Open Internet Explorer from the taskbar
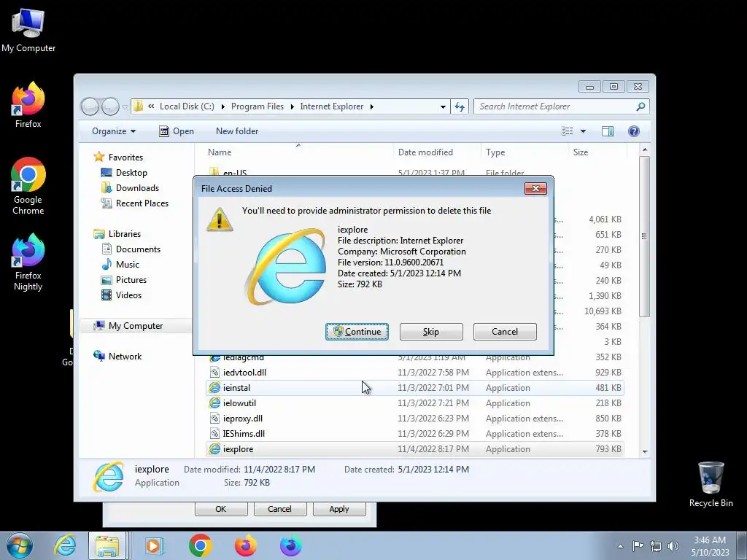747x560 pixels. click(x=65, y=545)
